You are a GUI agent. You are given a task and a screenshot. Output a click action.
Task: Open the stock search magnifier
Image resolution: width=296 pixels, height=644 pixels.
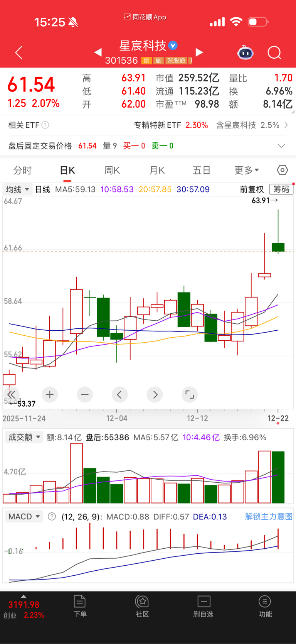274,52
